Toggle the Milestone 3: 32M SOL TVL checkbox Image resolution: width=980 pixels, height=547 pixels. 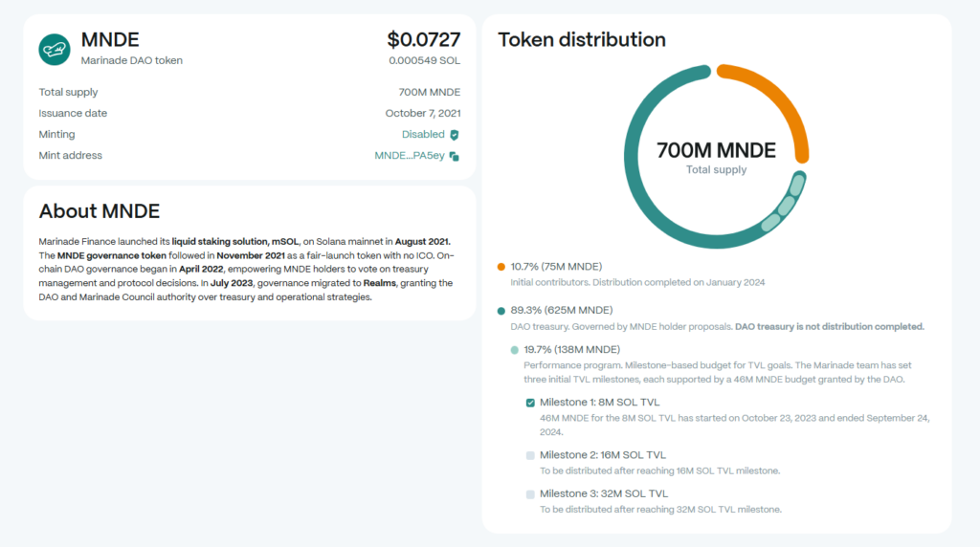click(x=530, y=494)
